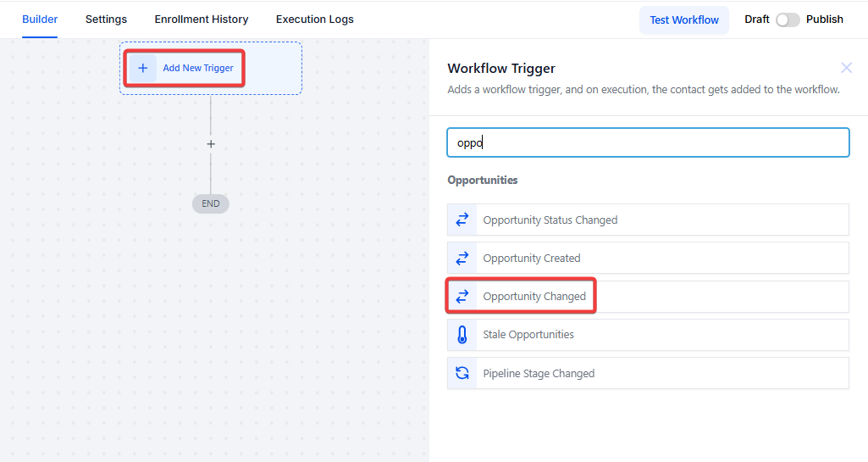This screenshot has width=868, height=462.
Task: Click the END node in the workflow
Action: (x=211, y=203)
